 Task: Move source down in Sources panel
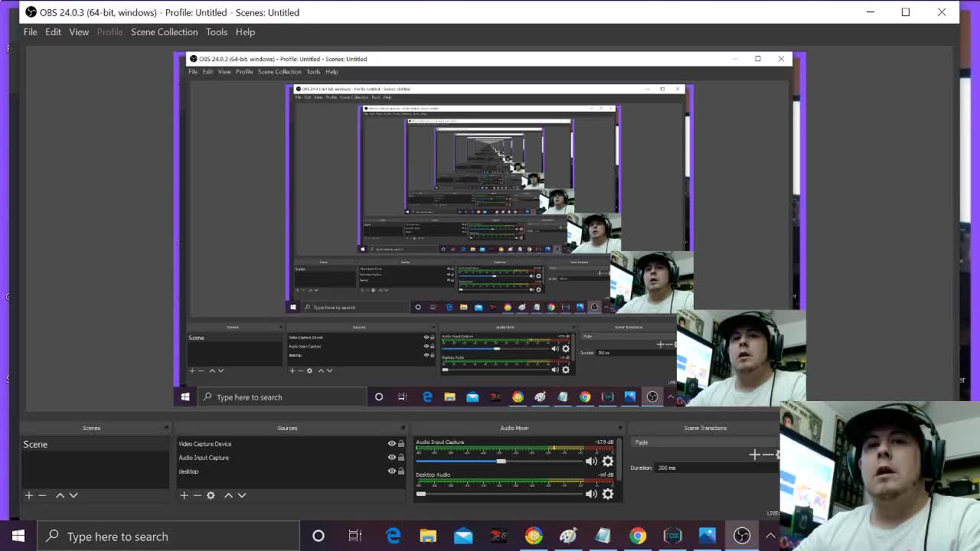[x=242, y=495]
